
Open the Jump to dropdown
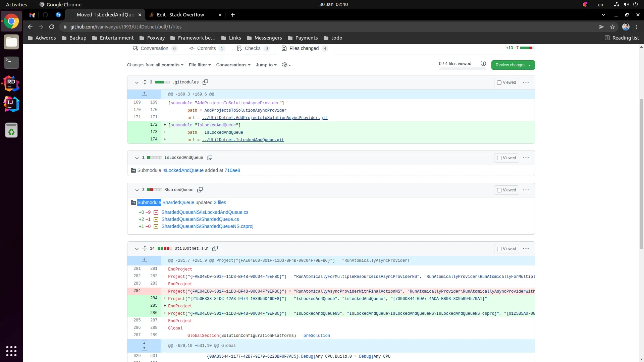coord(266,65)
